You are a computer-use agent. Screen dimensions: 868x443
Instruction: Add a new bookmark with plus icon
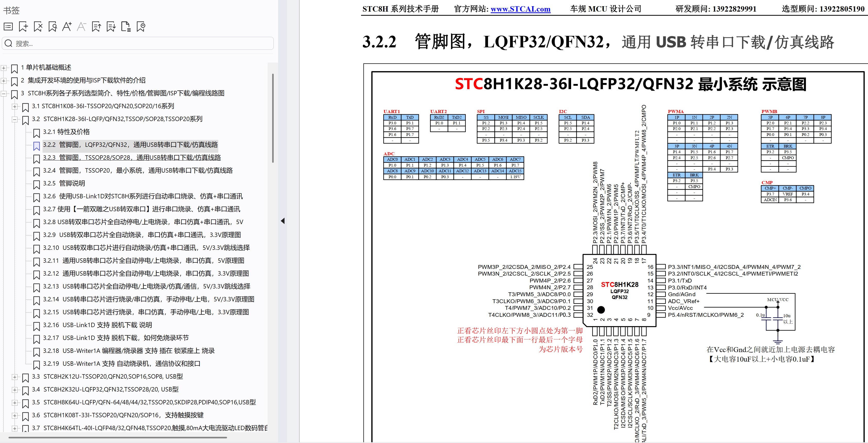coord(23,27)
